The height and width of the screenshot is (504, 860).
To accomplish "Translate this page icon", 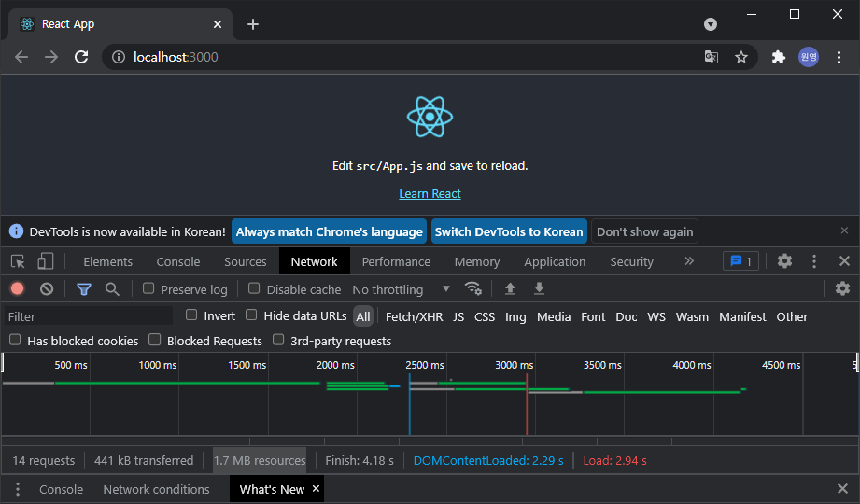I will click(x=712, y=57).
